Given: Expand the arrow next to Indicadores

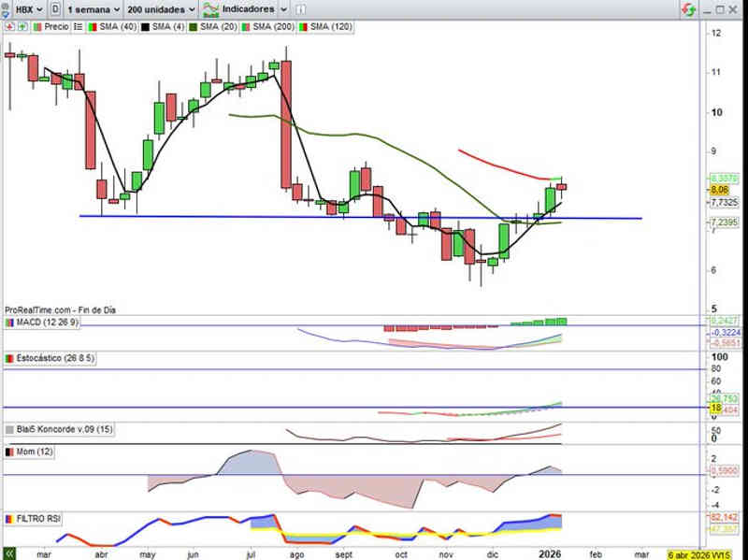Looking at the screenshot, I should point(283,9).
